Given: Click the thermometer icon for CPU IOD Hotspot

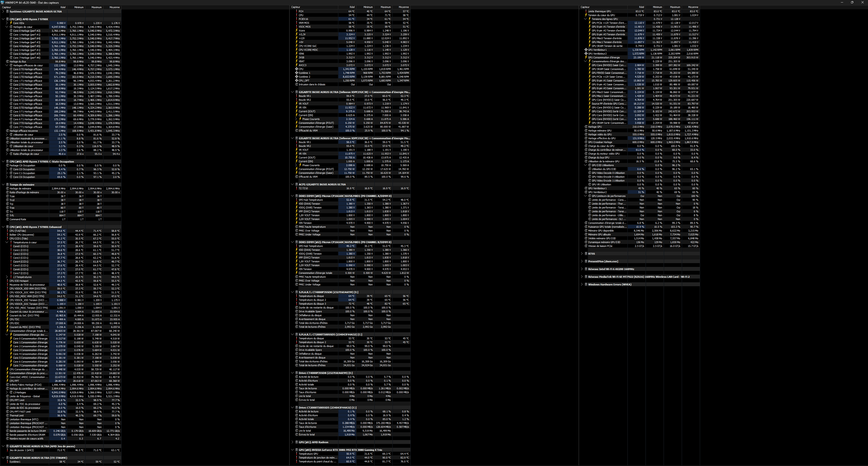Looking at the screenshot, I should [x=7, y=281].
